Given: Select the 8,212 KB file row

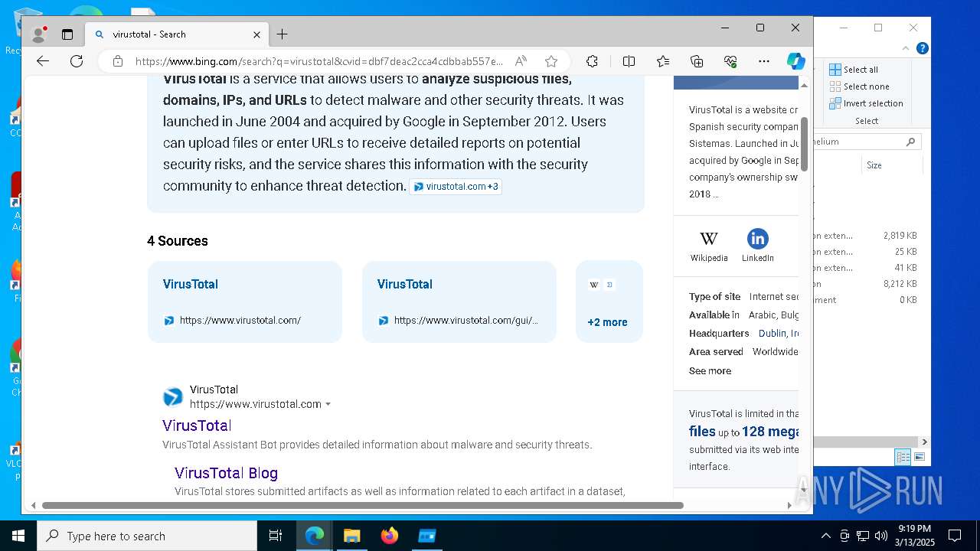Looking at the screenshot, I should [867, 284].
